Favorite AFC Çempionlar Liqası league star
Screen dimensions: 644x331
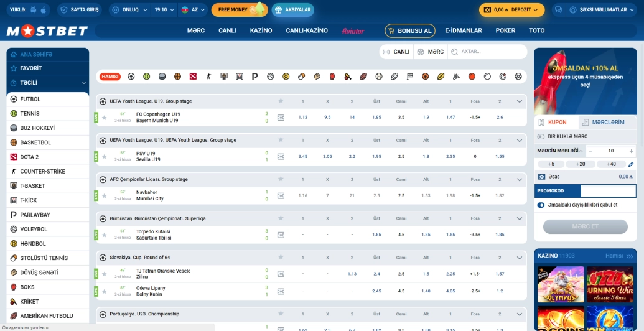coord(281,179)
